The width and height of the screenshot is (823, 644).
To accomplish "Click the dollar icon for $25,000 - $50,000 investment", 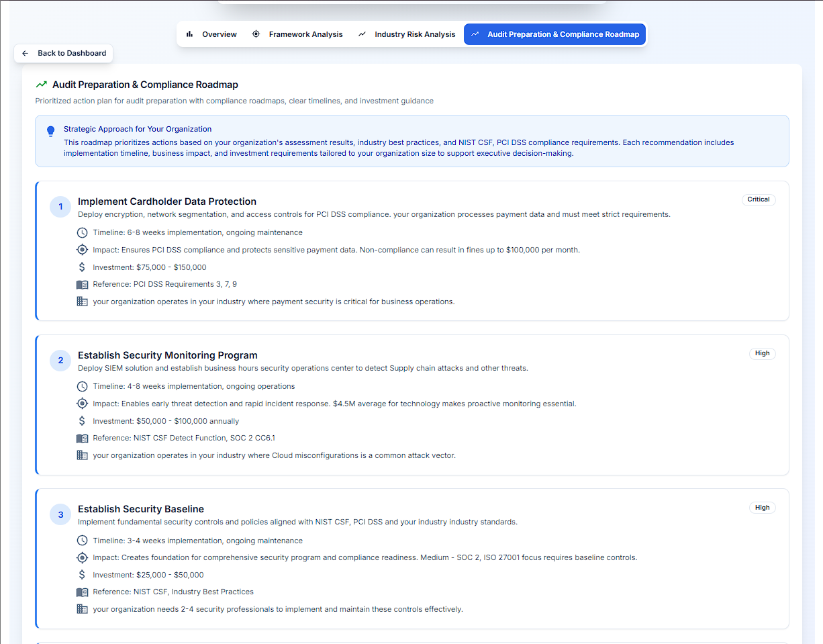I will [82, 575].
